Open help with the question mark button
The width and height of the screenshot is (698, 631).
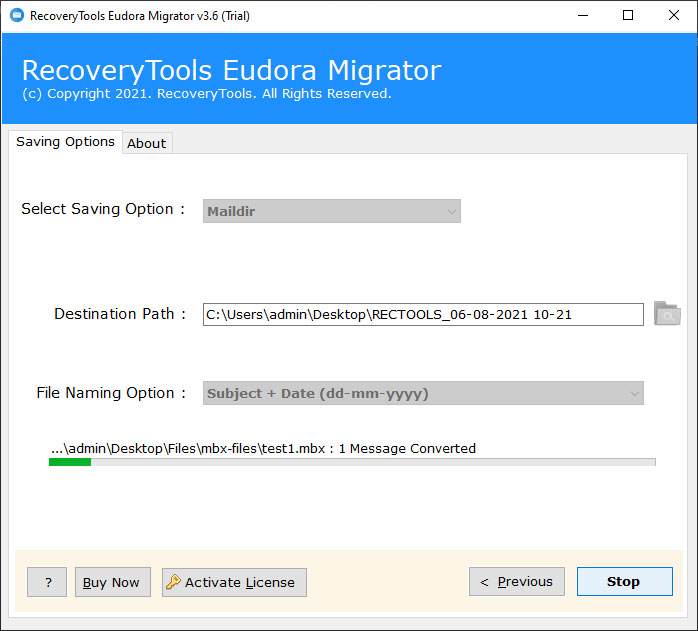(47, 582)
